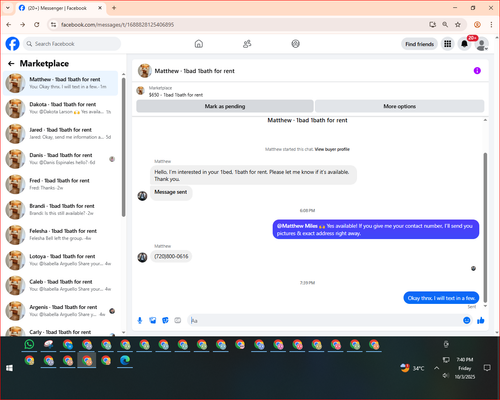This screenshot has height=400, width=500.
Task: Open Microsoft Edge from the taskbar
Action: (x=125, y=360)
